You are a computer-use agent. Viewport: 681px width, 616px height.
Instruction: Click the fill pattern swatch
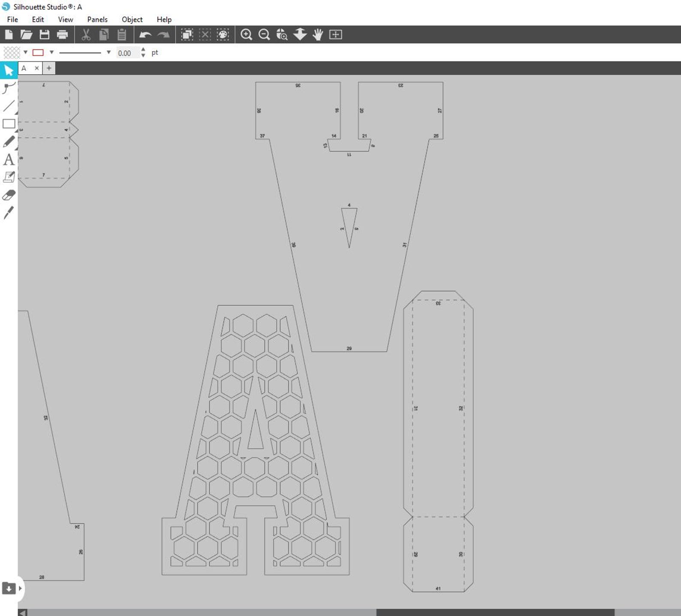[12, 52]
